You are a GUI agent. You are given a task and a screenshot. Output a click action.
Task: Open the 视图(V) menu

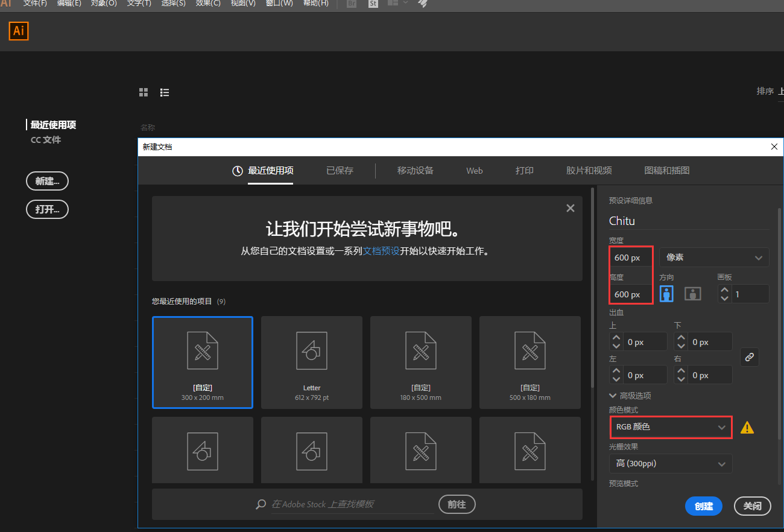(x=243, y=3)
